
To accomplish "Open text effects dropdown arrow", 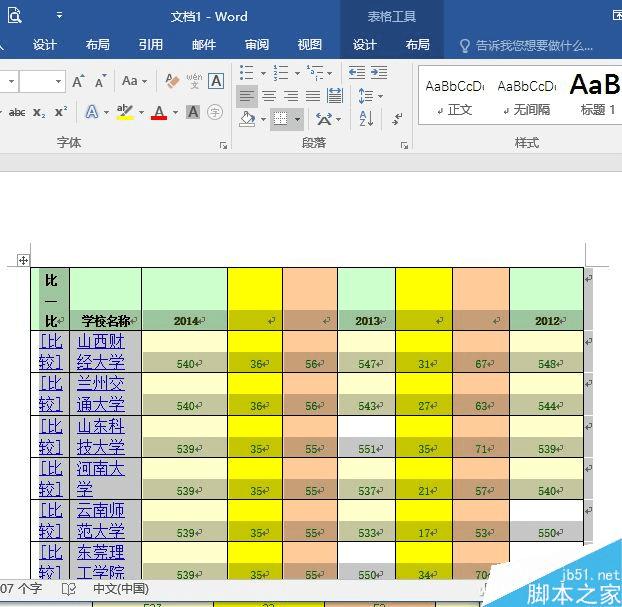I will click(106, 113).
